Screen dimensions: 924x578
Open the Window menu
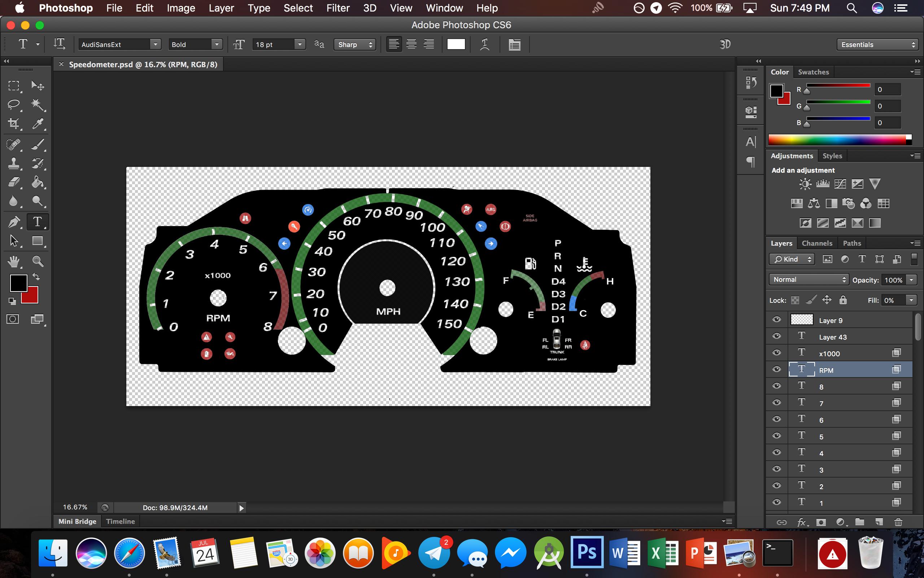click(444, 8)
